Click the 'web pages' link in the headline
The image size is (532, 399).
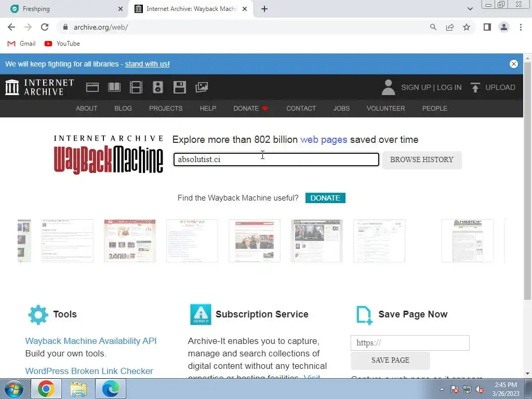(324, 139)
